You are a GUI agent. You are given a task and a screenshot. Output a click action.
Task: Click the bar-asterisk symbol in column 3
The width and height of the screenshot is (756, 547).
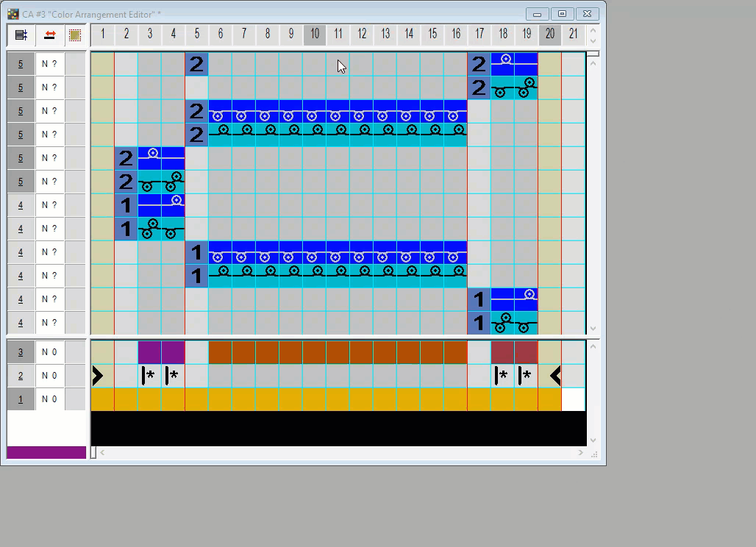point(149,376)
